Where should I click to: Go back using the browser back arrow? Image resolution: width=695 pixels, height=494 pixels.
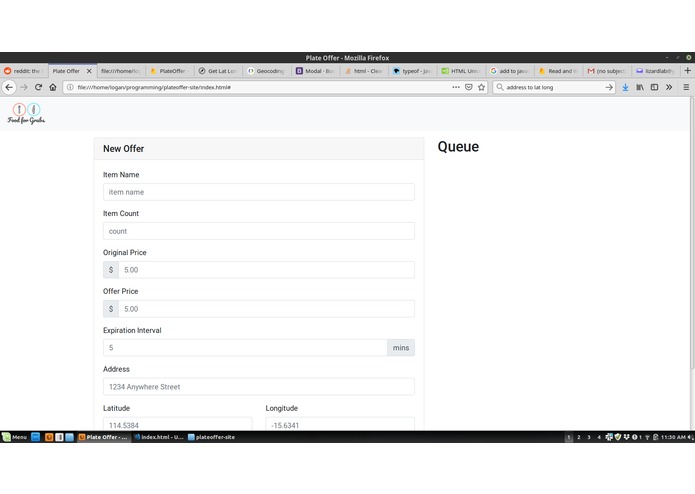(9, 87)
